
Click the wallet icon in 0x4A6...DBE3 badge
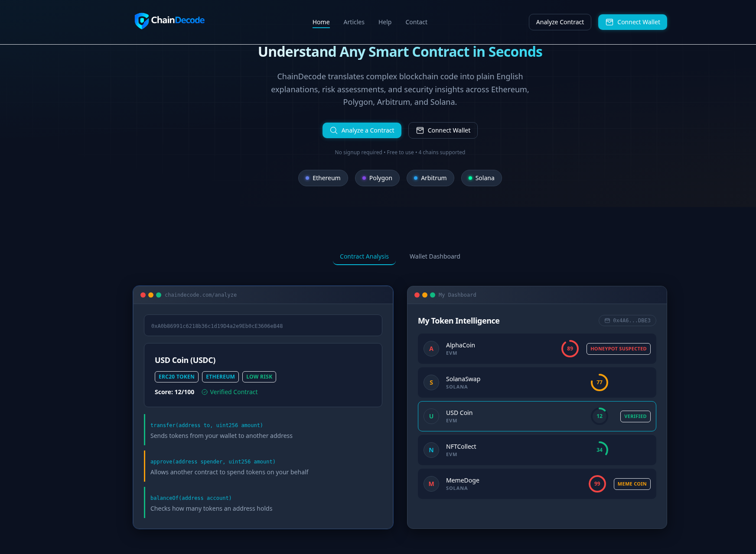[607, 321]
